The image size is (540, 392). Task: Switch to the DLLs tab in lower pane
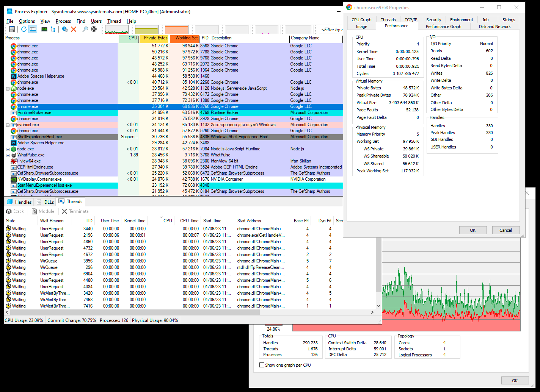[45, 202]
